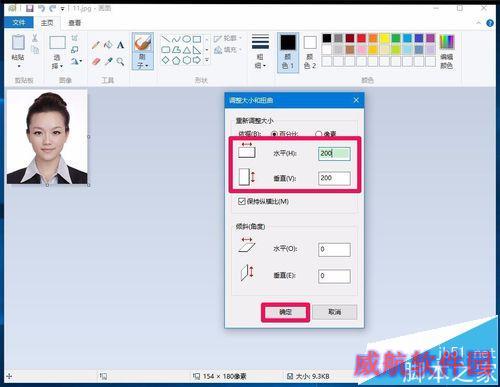Open Edit colors rainbow icon
This screenshot has width=500, height=387.
coord(447,42)
